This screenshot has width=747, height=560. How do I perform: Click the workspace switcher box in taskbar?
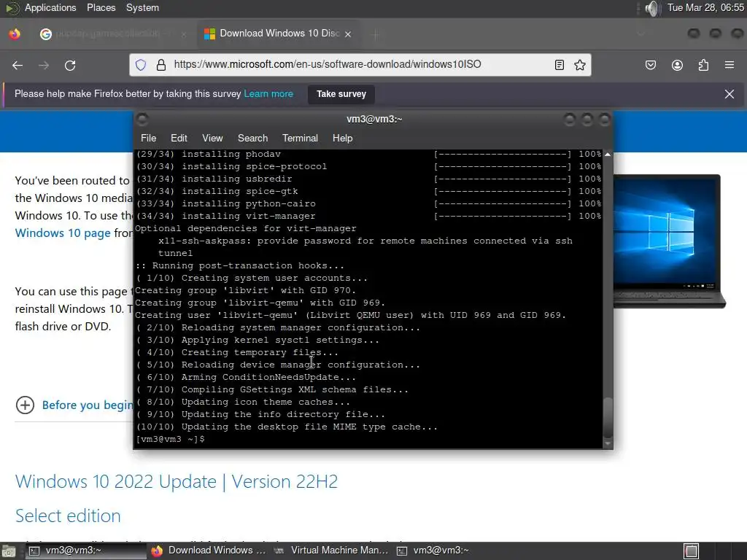[x=692, y=551]
